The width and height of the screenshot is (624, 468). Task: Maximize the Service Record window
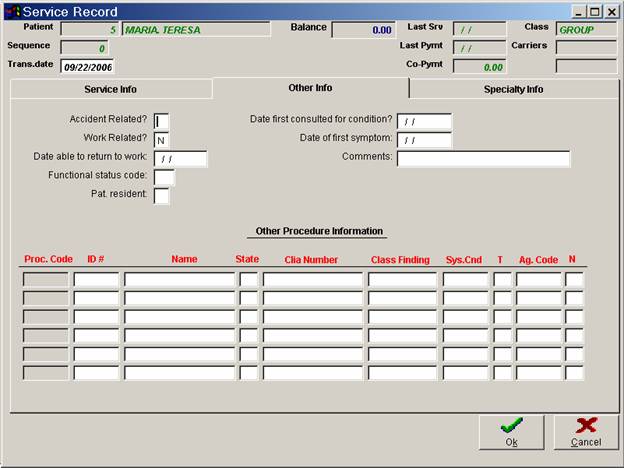(595, 12)
